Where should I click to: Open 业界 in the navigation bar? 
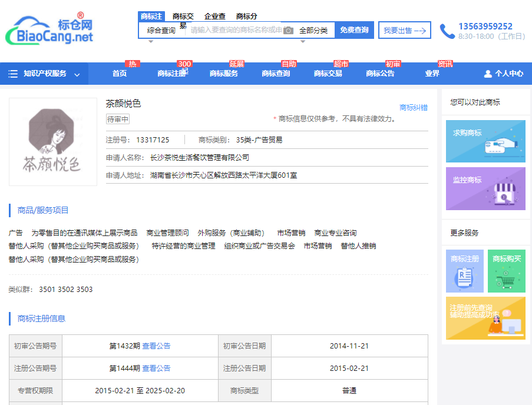pyautogui.click(x=432, y=74)
